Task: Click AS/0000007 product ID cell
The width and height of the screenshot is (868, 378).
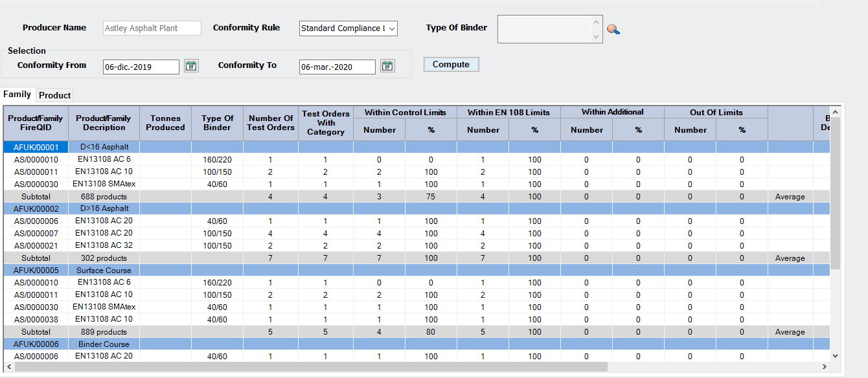Action: pyautogui.click(x=36, y=234)
